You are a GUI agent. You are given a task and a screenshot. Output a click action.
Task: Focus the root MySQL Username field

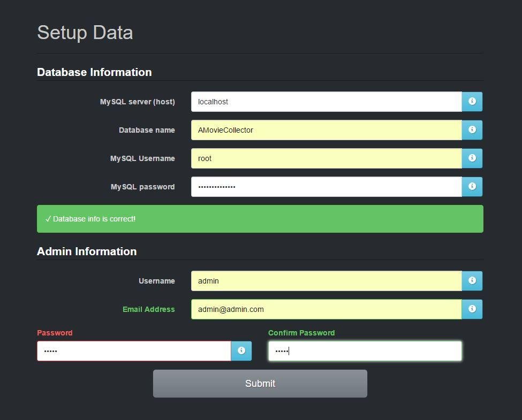pos(327,158)
